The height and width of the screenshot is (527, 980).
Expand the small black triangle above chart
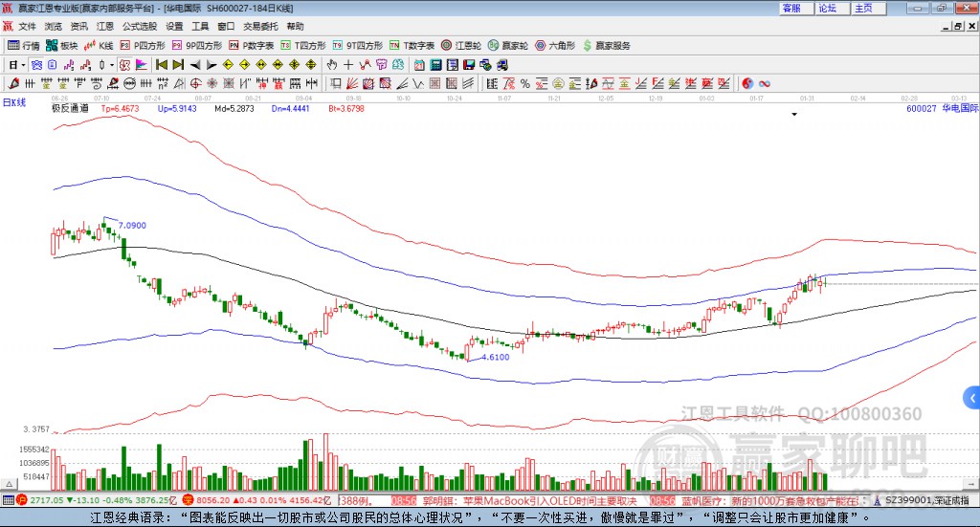tap(794, 115)
